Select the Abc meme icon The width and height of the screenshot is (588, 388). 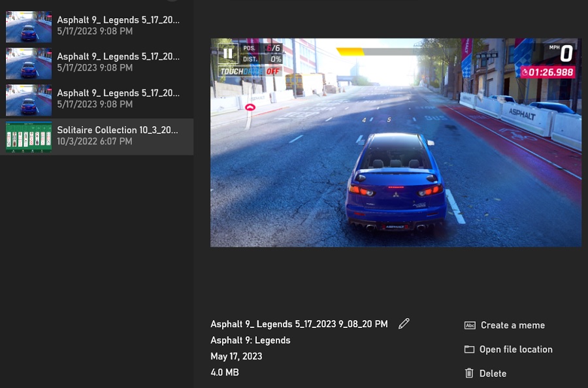click(469, 325)
